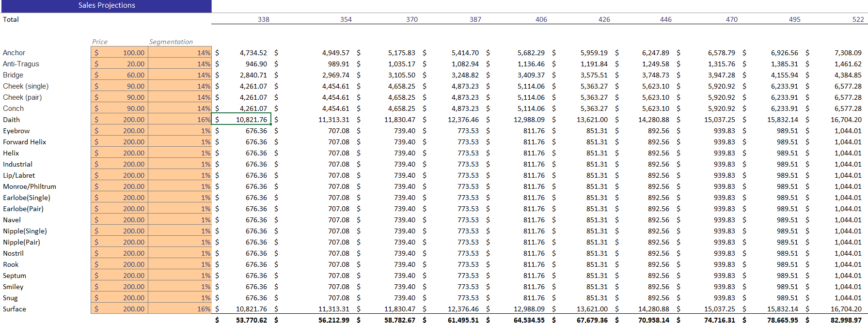Select the Nostril row label
The image size is (868, 323).
pos(13,253)
